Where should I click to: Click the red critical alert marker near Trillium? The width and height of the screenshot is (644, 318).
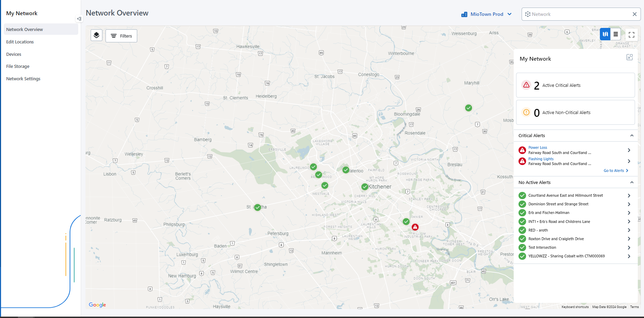click(x=415, y=227)
